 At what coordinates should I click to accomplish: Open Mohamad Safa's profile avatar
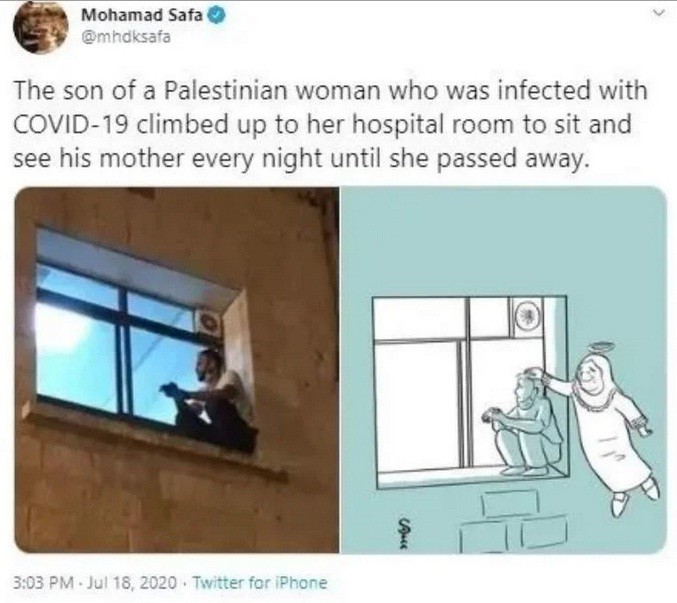tap(41, 28)
